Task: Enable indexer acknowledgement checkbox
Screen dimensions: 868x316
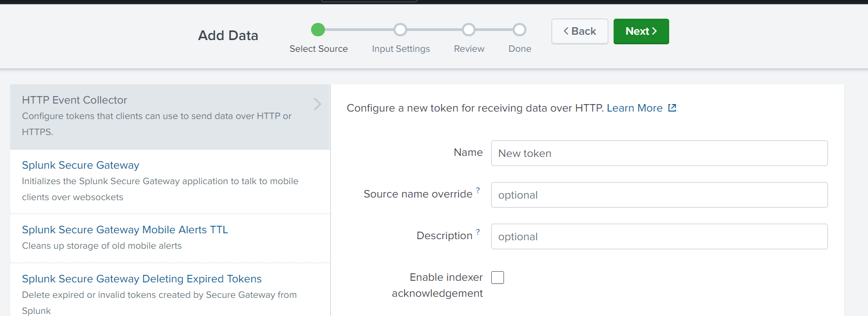Action: [498, 278]
